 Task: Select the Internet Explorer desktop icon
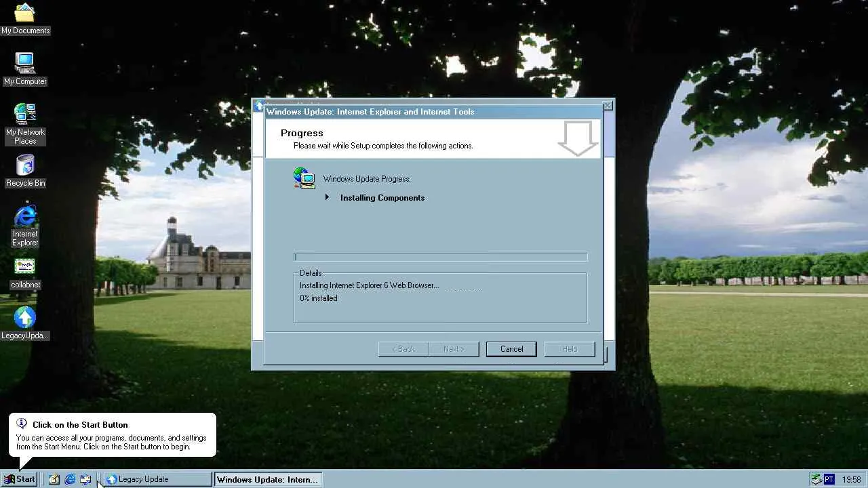(x=25, y=226)
